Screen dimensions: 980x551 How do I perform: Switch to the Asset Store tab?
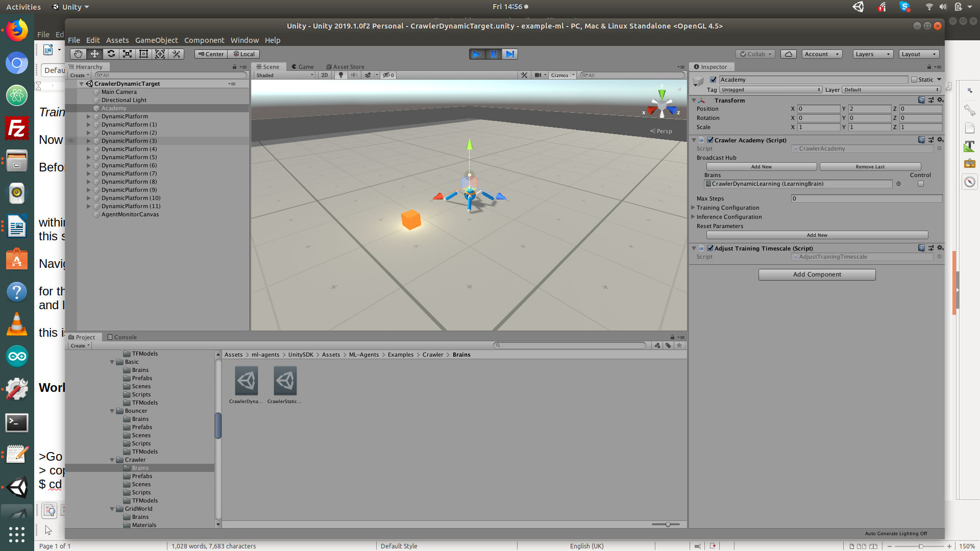[345, 67]
